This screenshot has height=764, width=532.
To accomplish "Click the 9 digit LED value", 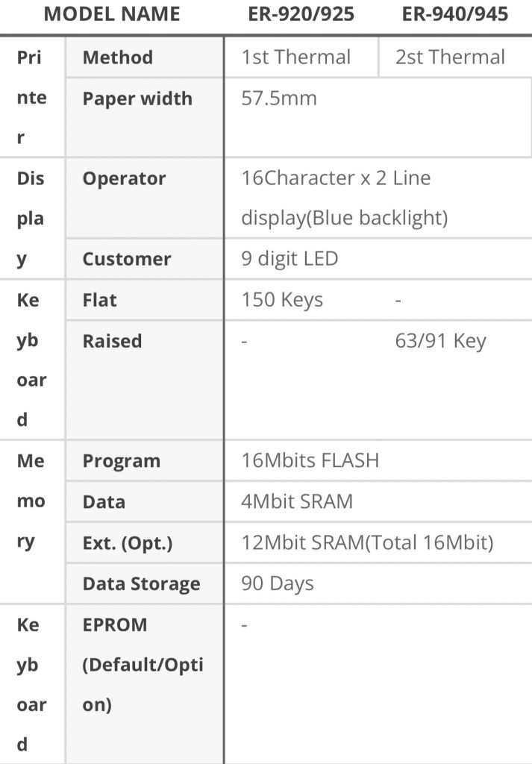I will [290, 259].
